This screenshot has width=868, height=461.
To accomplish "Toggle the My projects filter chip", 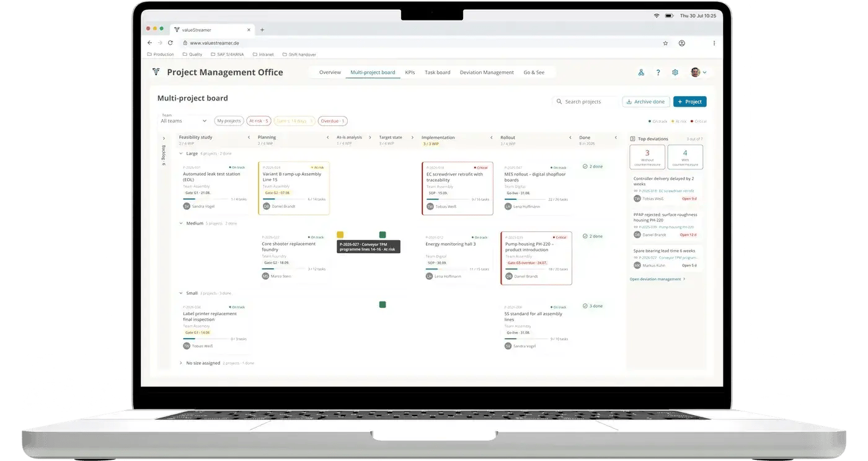I will click(x=229, y=121).
